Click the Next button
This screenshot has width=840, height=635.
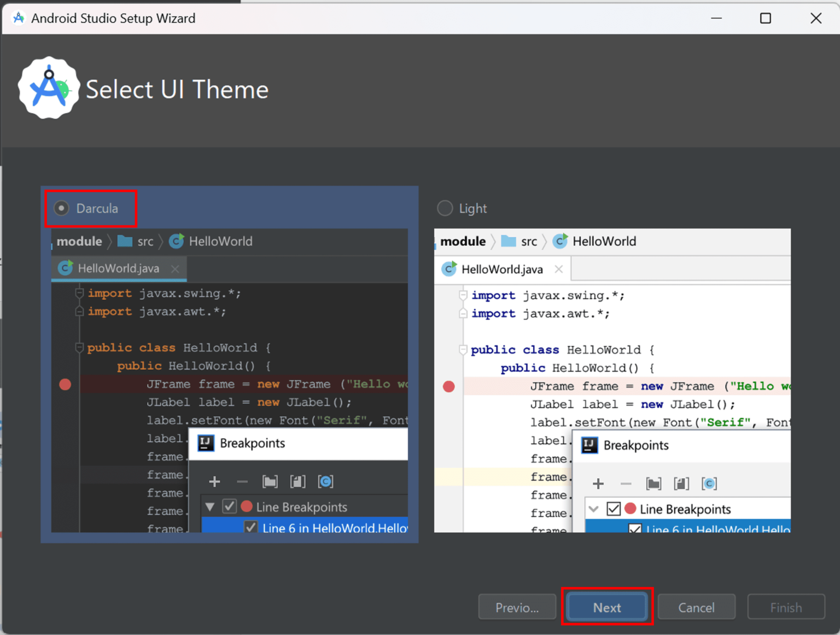point(607,607)
